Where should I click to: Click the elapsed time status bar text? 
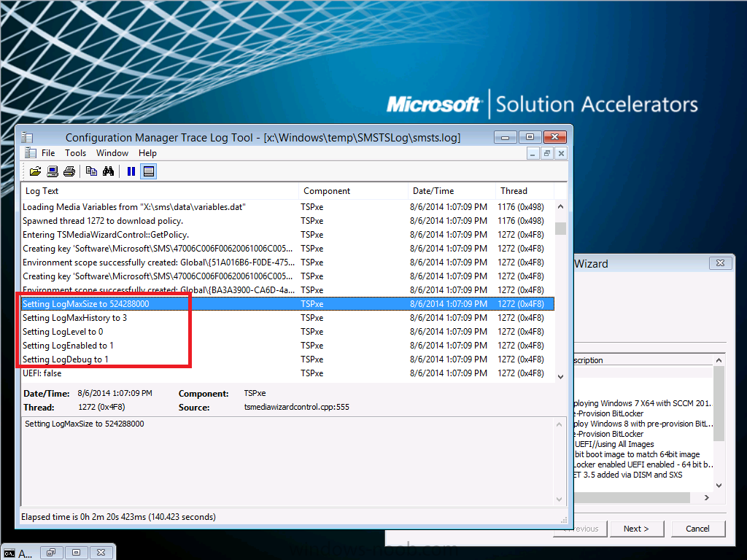coord(118,517)
